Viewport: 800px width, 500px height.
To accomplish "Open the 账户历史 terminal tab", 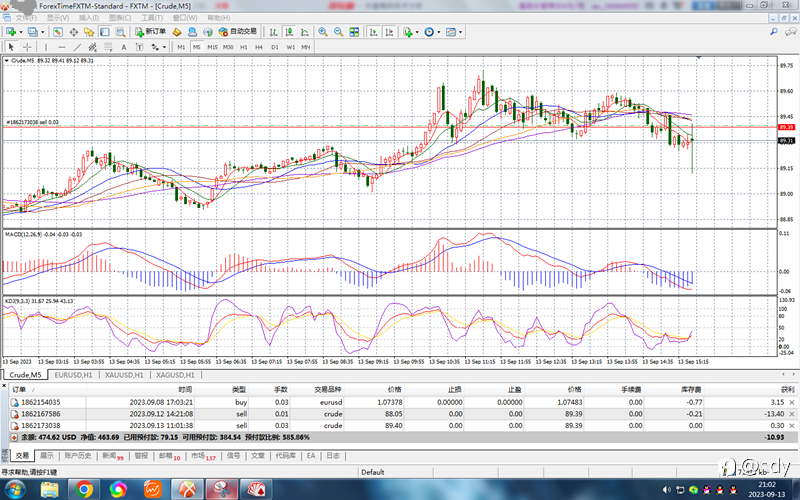I will (78, 456).
